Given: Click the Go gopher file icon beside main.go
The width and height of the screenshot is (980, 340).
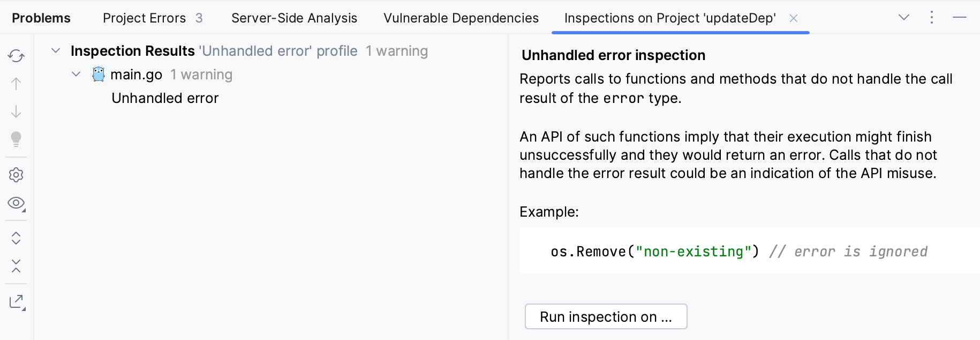Looking at the screenshot, I should 98,74.
